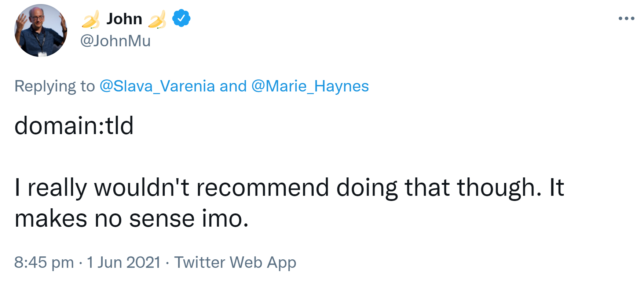Click the word 'recommend' in the tweet
Viewport: 644px width, 288px height.
(x=262, y=188)
